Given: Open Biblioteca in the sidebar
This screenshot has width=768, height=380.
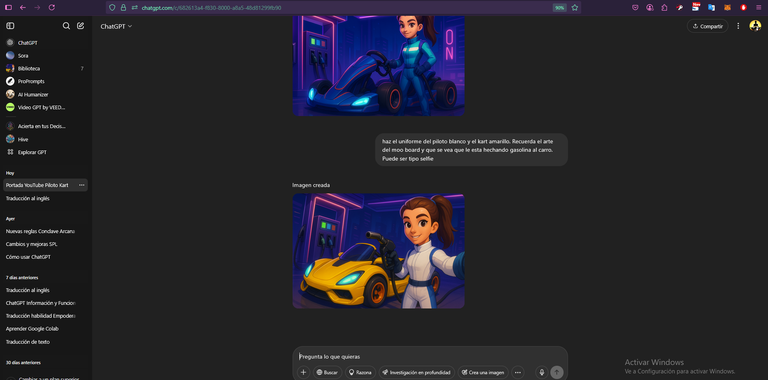Looking at the screenshot, I should 45,69.
